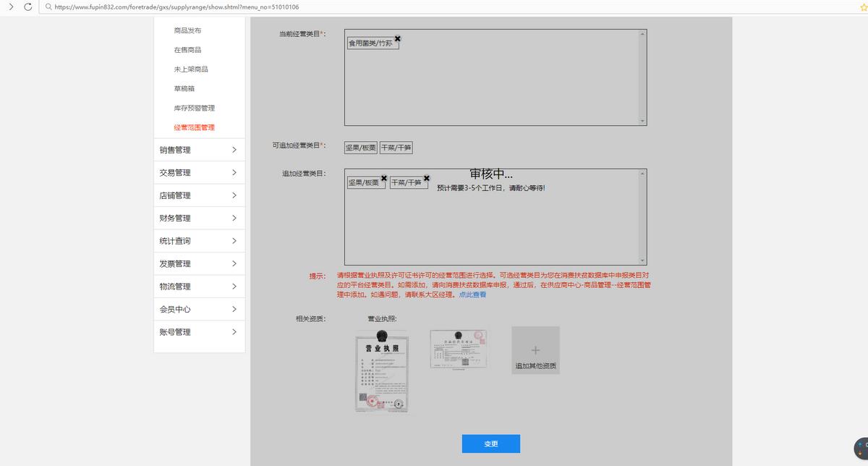Click the second certificate thumbnail

pos(459,348)
